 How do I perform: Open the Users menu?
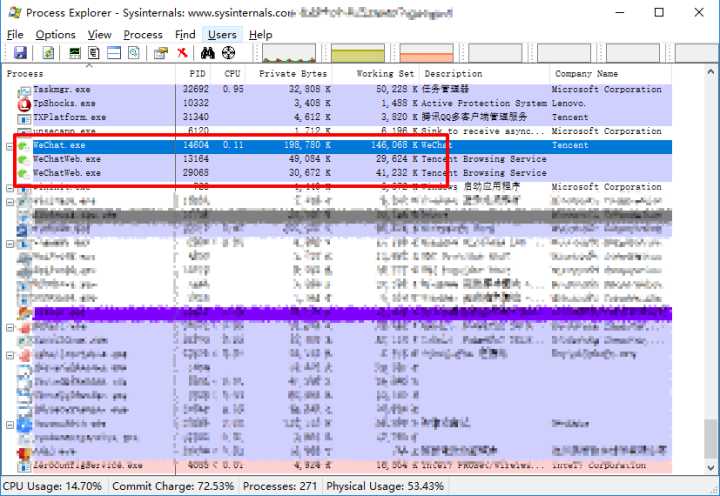tap(222, 35)
